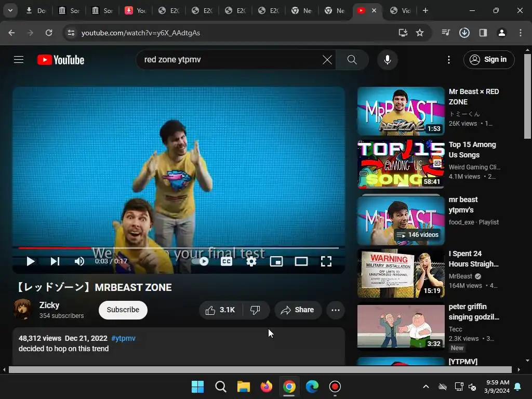The width and height of the screenshot is (532, 399).
Task: Toggle the Chrome side panel
Action: click(x=483, y=33)
